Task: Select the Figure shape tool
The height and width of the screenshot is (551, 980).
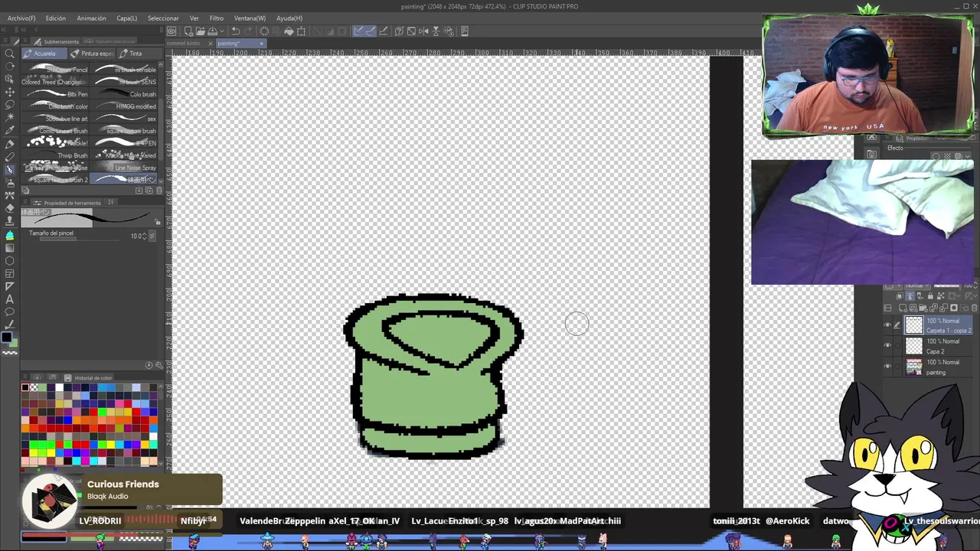Action: [10, 261]
